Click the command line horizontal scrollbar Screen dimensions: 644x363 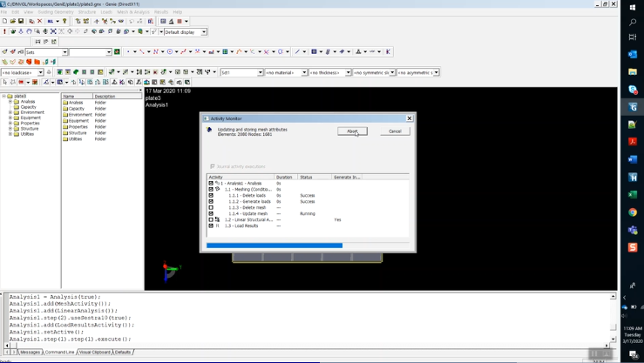[308, 346]
